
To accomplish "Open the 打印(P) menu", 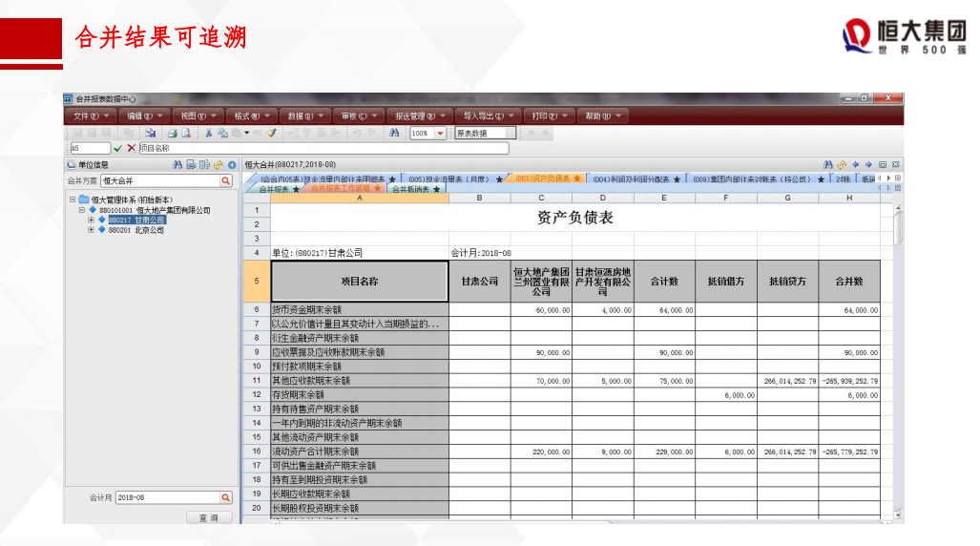I will click(550, 115).
